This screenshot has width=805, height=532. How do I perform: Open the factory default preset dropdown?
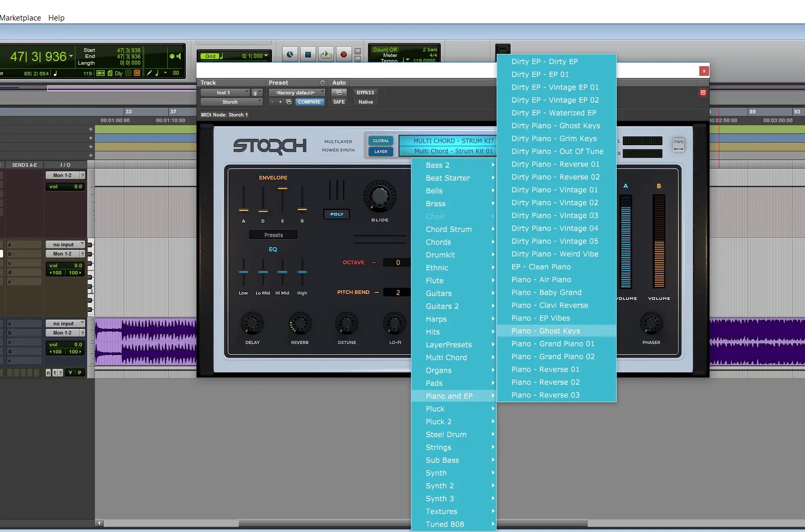[297, 93]
